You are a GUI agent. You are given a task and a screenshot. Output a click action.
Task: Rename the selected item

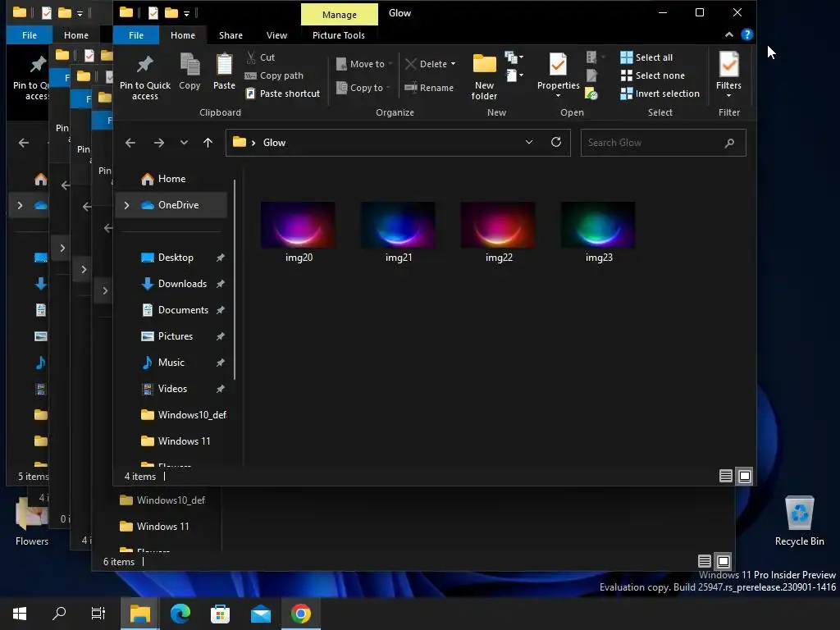coord(429,88)
